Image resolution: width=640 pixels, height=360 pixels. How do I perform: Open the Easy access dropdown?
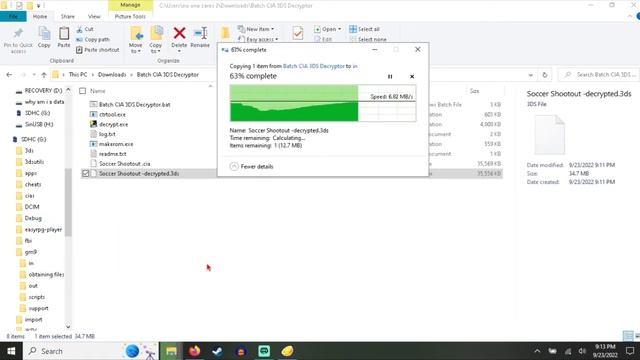(x=258, y=39)
